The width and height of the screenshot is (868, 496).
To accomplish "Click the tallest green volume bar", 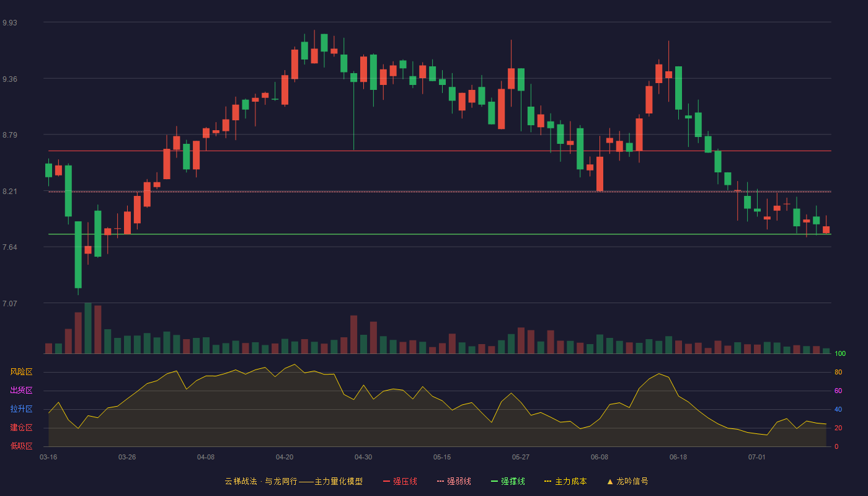I will 88,328.
